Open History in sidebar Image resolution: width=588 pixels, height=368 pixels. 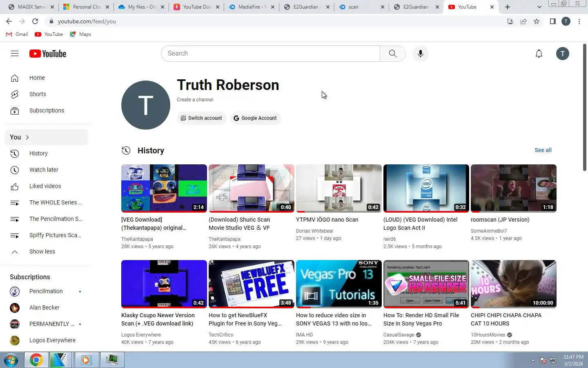click(46, 153)
